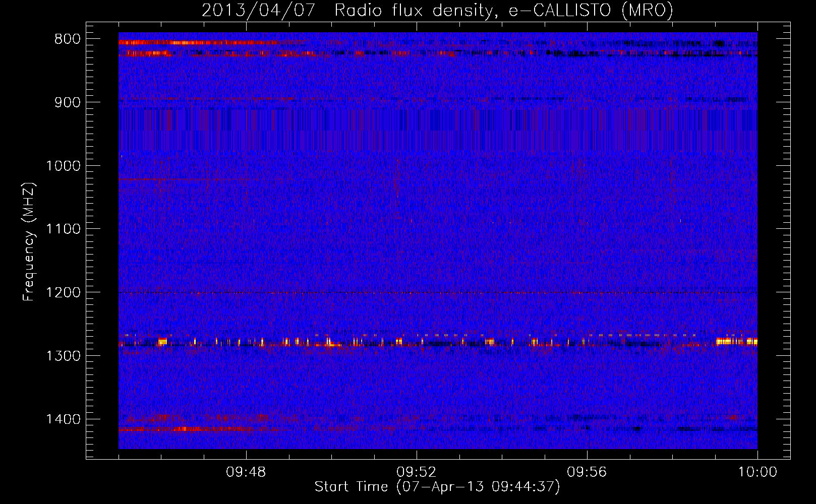Click the plot title '2013/04/07 Radio flux density, e-CALLISTO (MRO)'
This screenshot has height=504, width=816.
(437, 10)
